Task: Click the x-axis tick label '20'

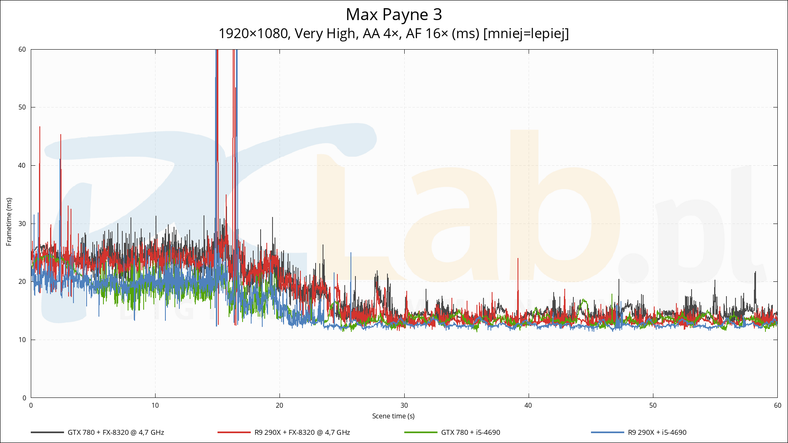Action: [280, 405]
